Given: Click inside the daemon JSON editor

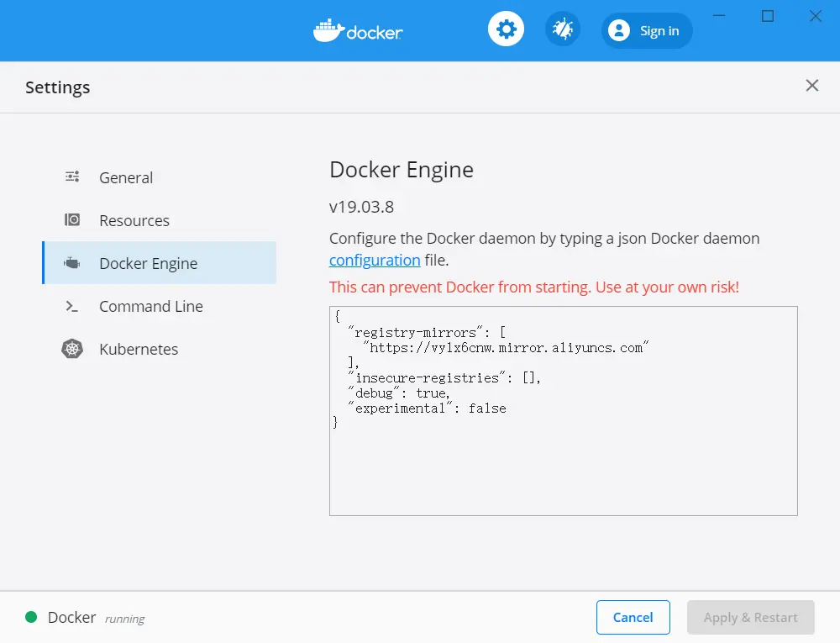Looking at the screenshot, I should point(564,411).
